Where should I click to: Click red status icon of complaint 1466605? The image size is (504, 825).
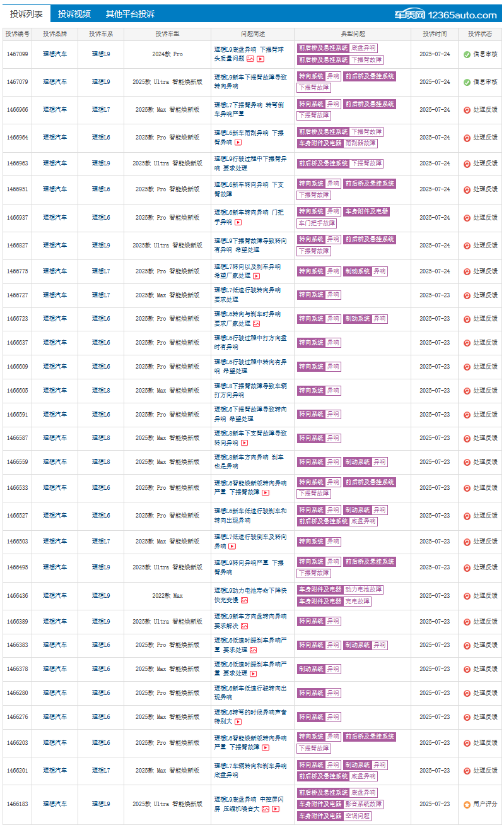click(467, 391)
